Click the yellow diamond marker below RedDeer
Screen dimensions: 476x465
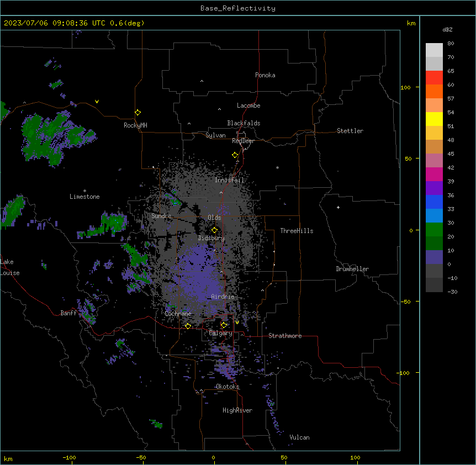(x=235, y=155)
